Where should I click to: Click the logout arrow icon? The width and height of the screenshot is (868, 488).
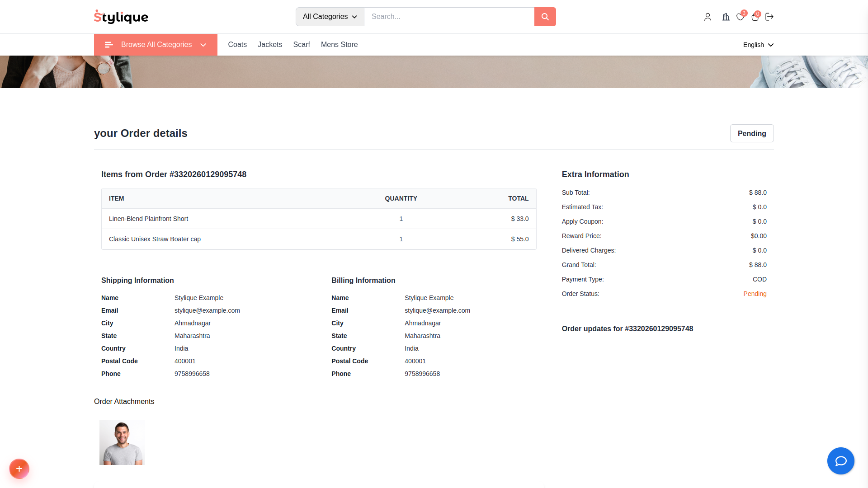click(769, 17)
